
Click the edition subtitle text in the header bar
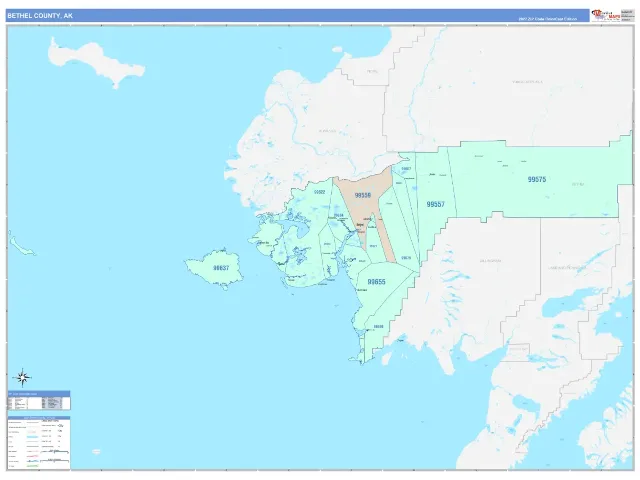547,19
